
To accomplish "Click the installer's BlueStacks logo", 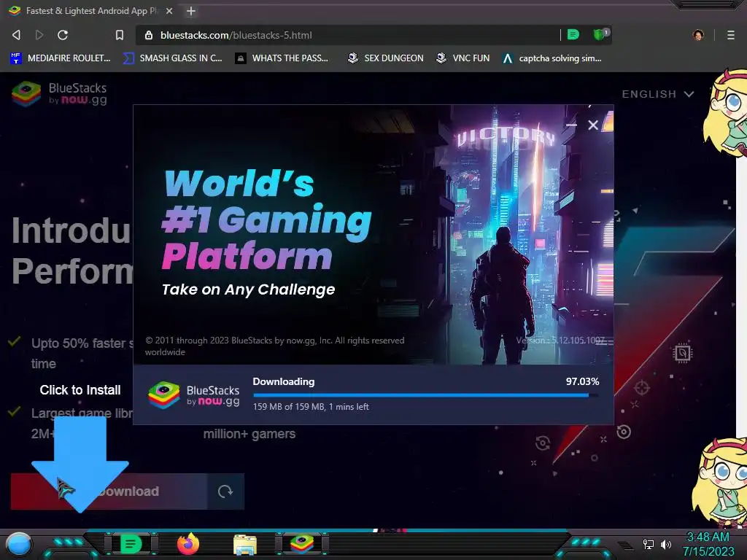I will [x=194, y=395].
